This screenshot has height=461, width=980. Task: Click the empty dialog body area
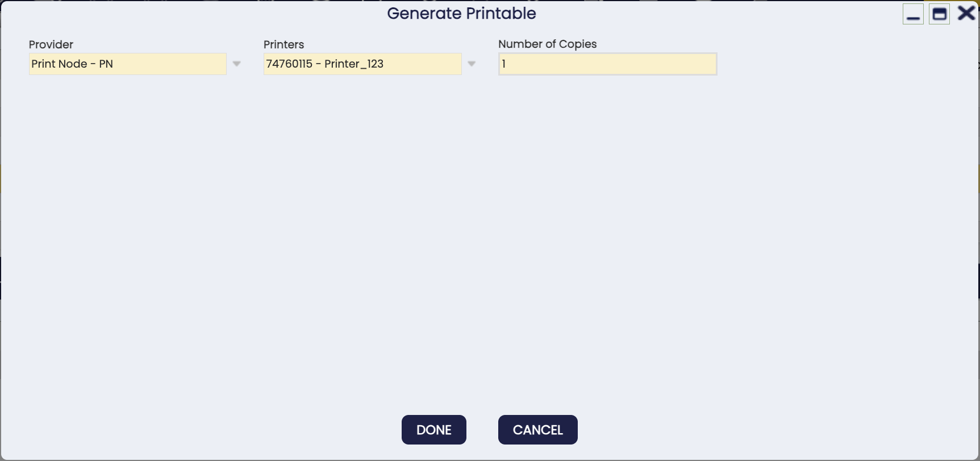point(489,239)
